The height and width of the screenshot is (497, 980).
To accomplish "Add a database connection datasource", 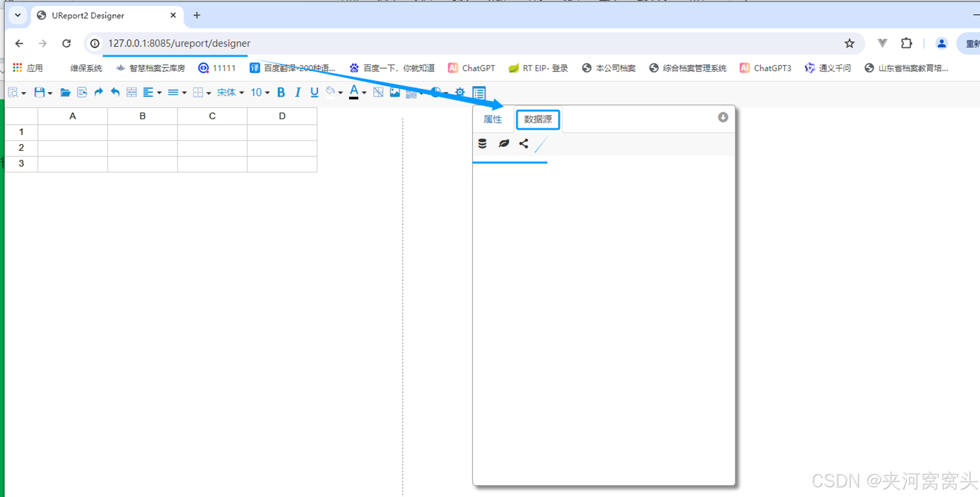I will (x=482, y=144).
